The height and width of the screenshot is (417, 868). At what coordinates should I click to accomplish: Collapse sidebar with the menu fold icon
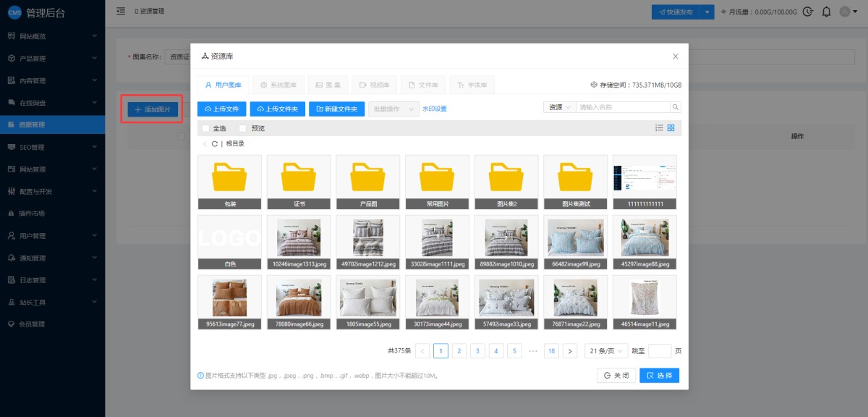121,12
